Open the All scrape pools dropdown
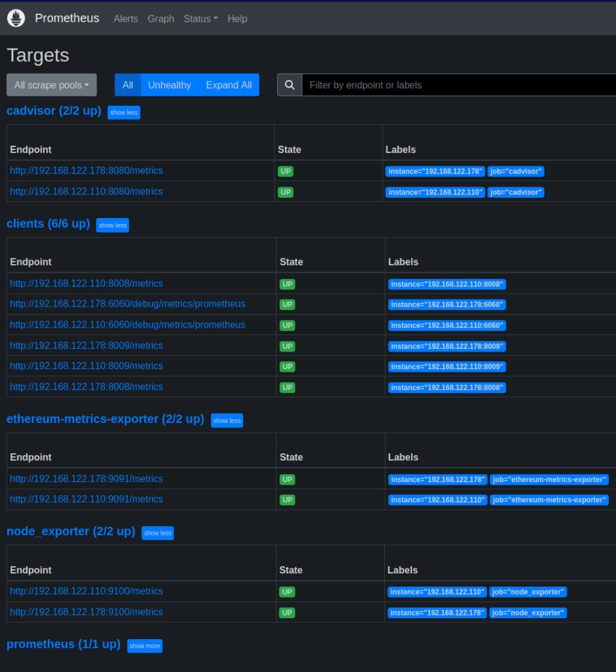 tap(51, 85)
